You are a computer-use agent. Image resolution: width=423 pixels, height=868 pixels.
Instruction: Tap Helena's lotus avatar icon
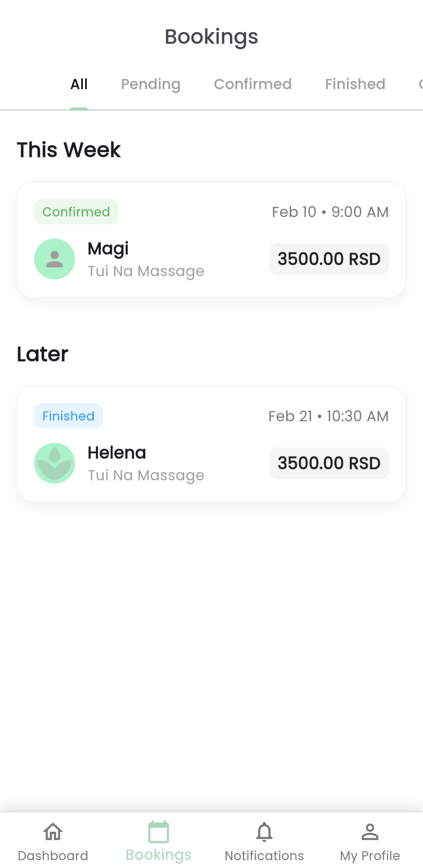coord(54,463)
